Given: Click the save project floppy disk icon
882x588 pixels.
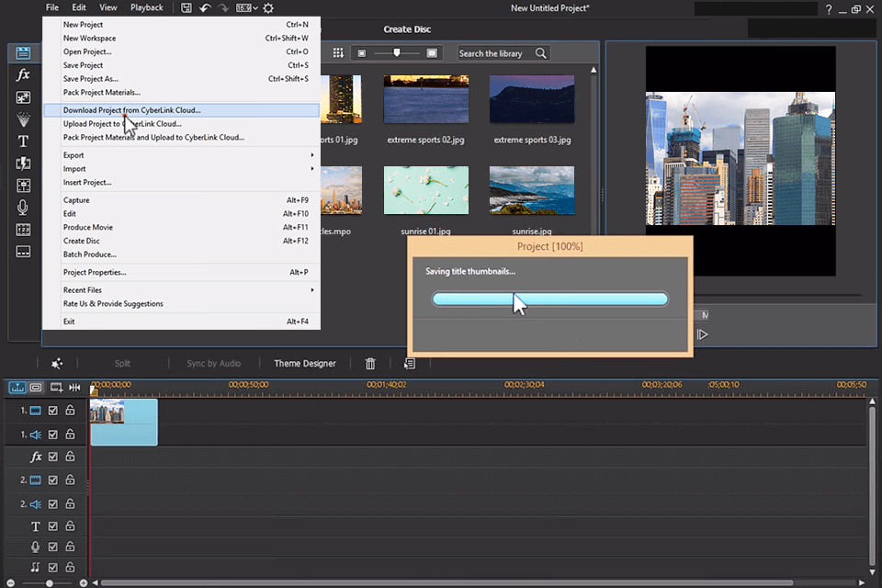Looking at the screenshot, I should 187,8.
